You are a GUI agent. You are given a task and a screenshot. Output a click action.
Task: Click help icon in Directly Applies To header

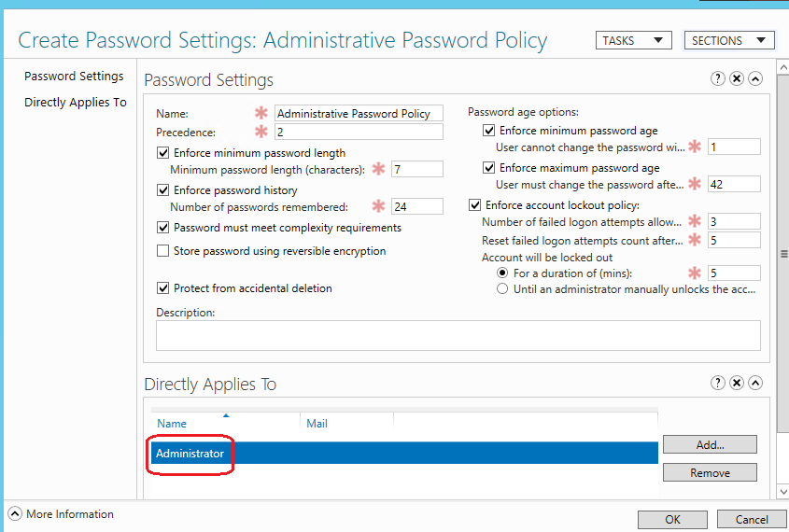tap(718, 383)
